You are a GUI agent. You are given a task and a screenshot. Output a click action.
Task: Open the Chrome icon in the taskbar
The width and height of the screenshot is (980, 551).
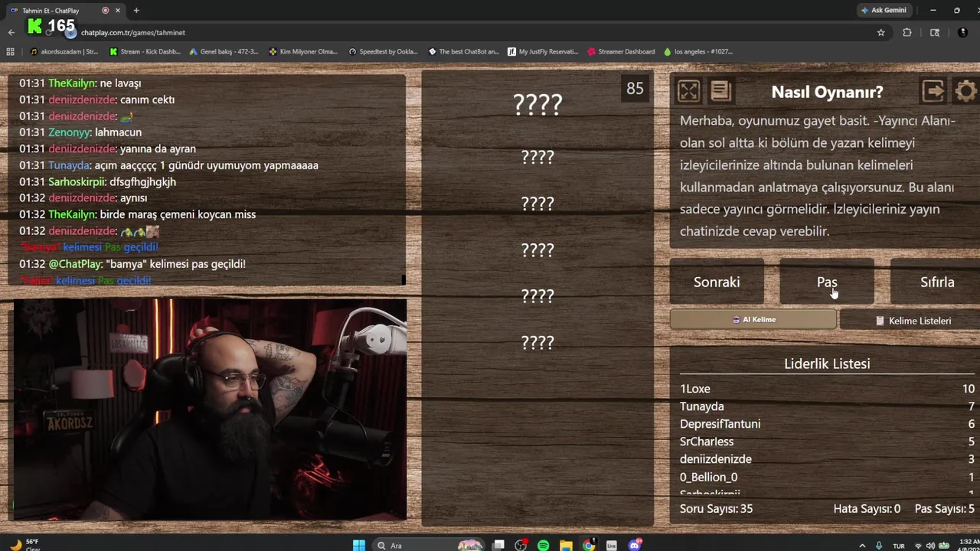point(589,545)
